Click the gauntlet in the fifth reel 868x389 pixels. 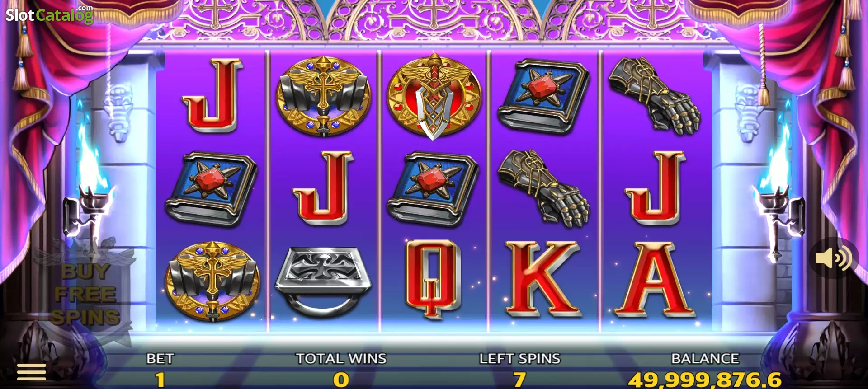pos(655,96)
